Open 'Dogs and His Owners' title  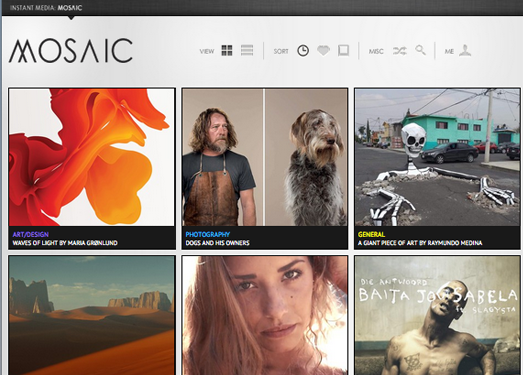click(217, 243)
